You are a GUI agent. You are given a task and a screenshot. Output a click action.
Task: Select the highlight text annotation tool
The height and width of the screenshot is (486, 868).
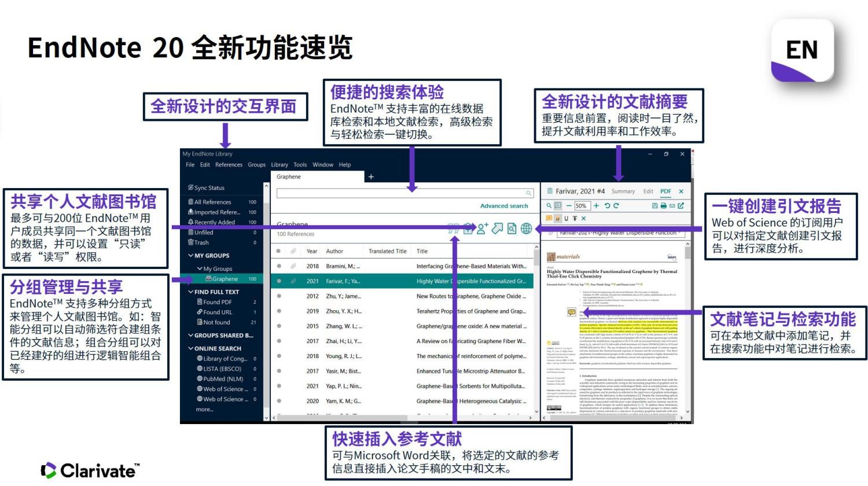(x=558, y=219)
